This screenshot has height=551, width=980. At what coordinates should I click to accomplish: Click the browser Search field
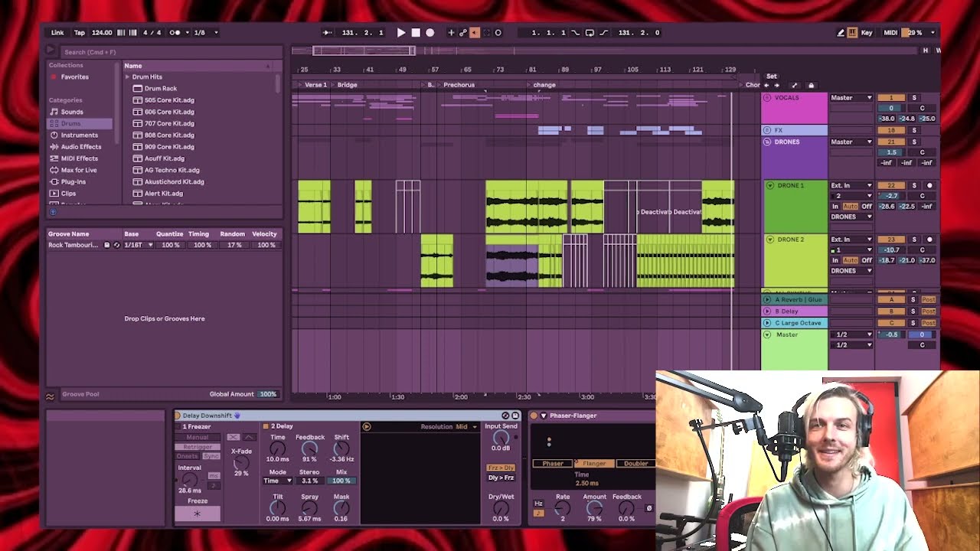(x=170, y=52)
